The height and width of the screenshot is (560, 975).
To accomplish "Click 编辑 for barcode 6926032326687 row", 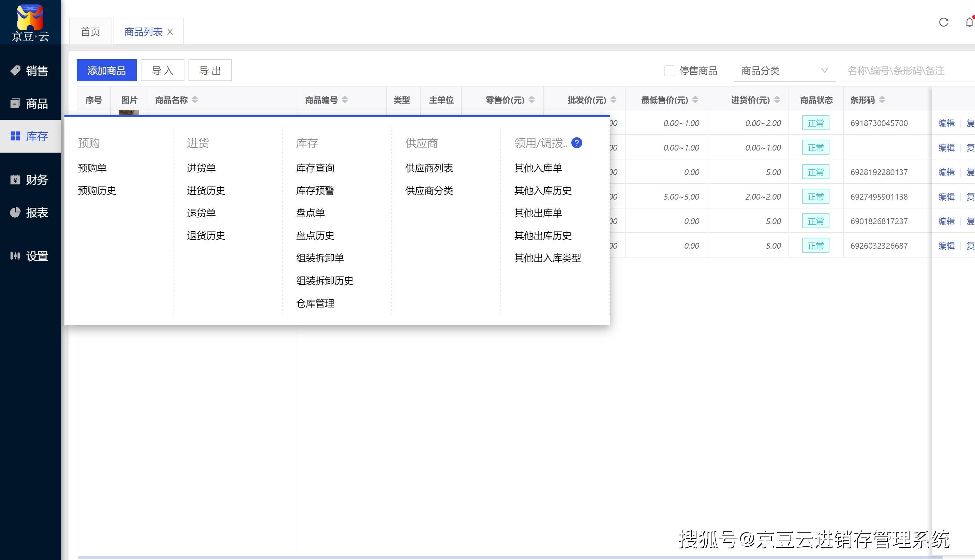I will point(946,246).
